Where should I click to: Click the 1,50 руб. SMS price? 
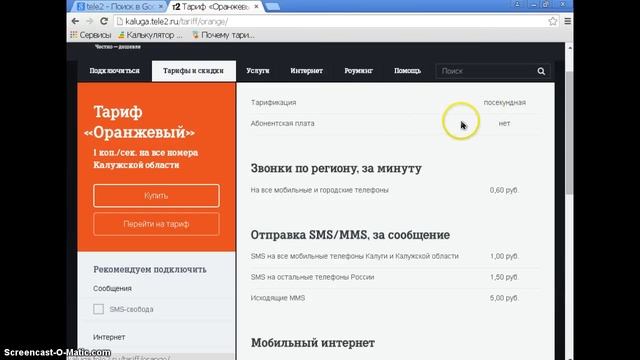pos(504,277)
